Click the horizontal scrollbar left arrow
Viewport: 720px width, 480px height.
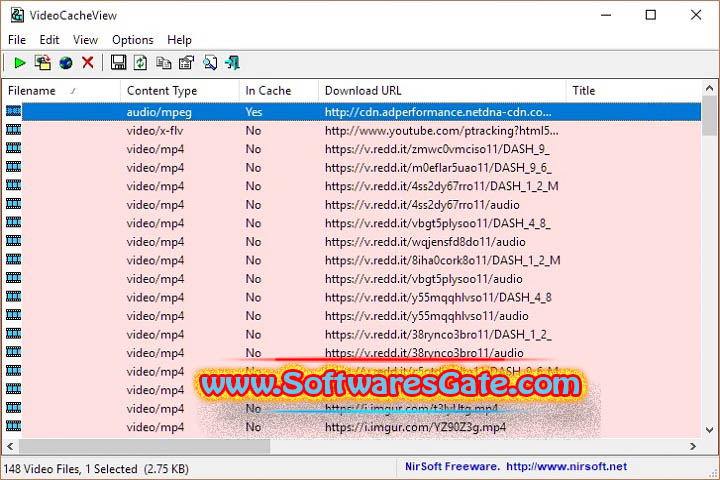pos(10,446)
